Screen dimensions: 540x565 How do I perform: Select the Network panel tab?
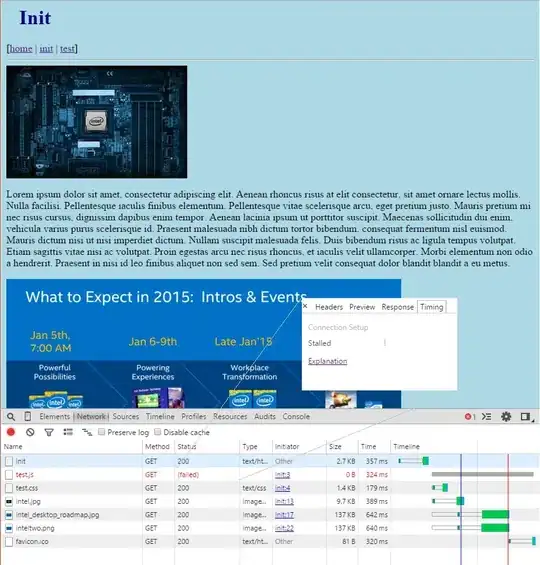coord(91,417)
